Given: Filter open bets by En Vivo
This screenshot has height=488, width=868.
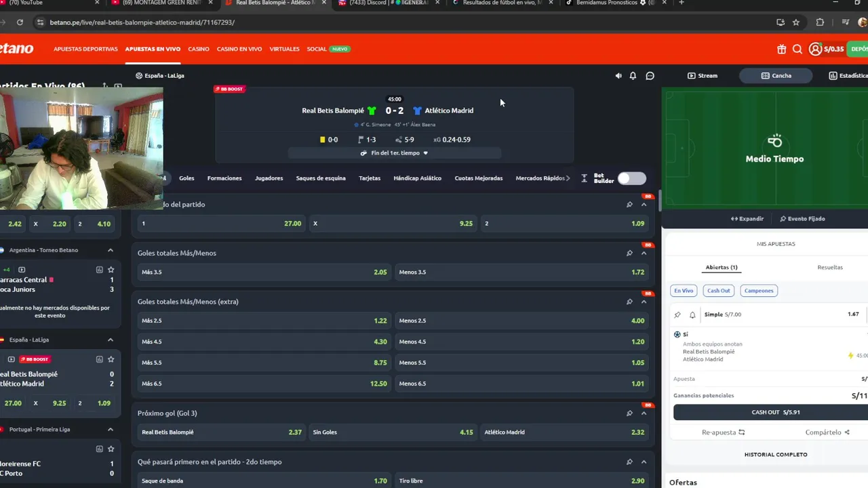Looking at the screenshot, I should coord(684,291).
